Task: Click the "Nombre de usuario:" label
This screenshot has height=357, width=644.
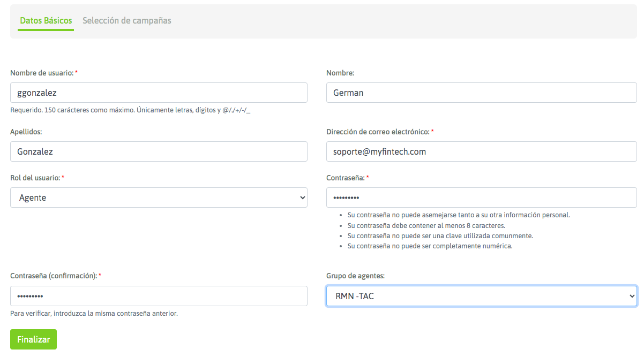Action: point(41,73)
